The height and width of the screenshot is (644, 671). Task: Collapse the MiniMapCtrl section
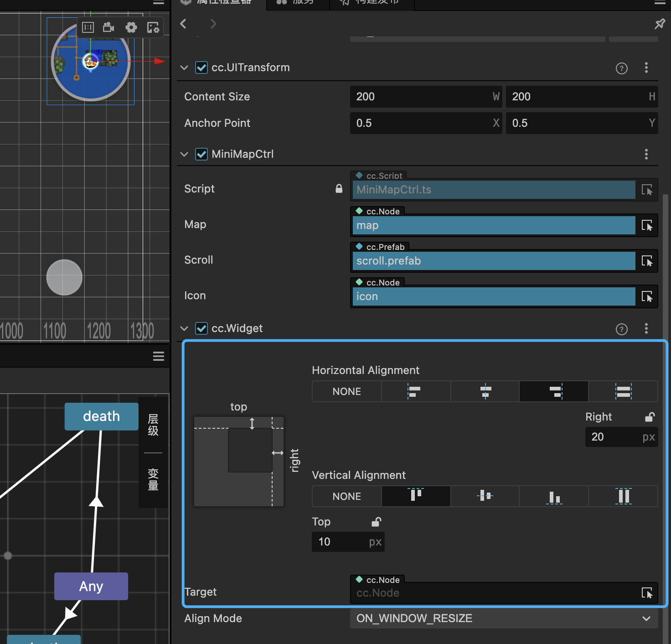point(184,154)
